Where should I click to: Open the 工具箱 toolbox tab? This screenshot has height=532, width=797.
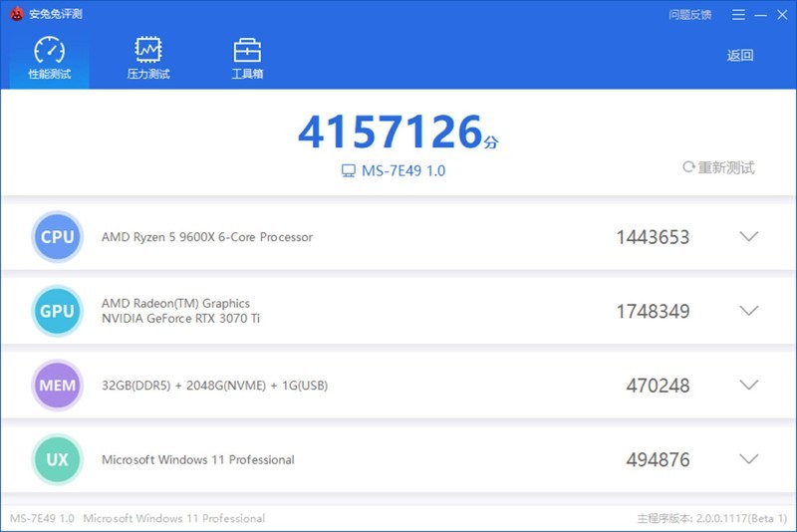247,59
